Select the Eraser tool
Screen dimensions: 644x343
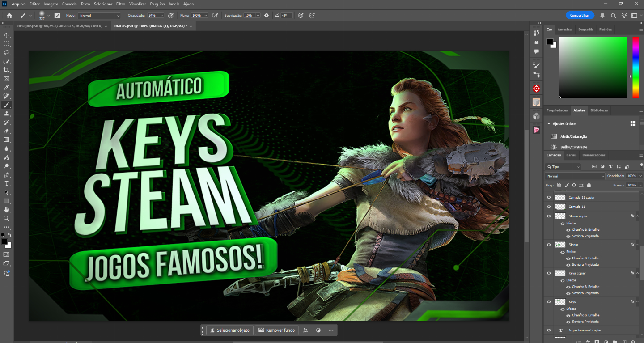point(7,131)
